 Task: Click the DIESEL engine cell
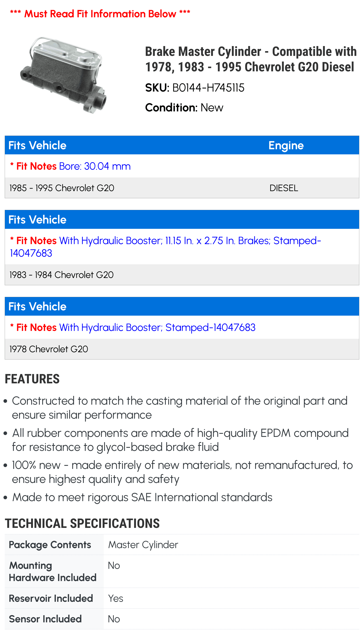[x=284, y=188]
